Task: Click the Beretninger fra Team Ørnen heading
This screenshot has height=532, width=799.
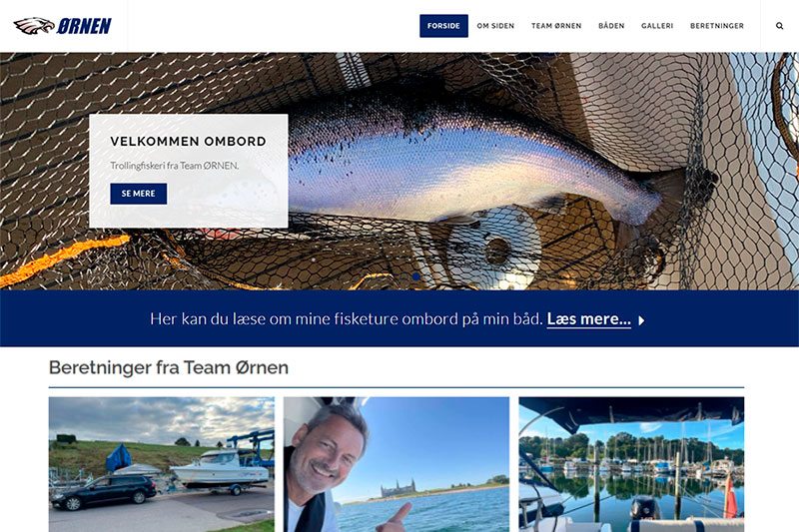Action: (x=169, y=367)
